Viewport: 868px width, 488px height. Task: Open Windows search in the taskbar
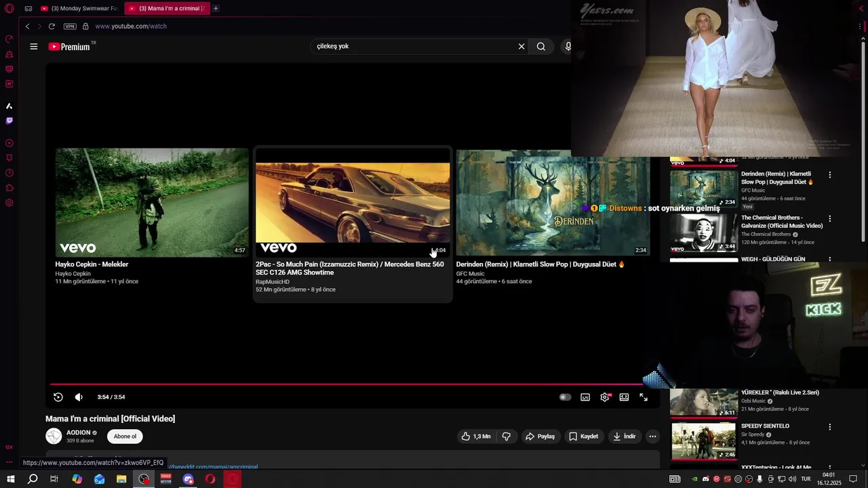click(33, 479)
